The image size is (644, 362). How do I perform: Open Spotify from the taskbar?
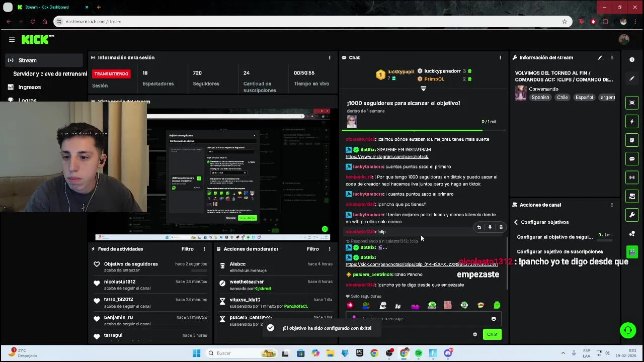click(419, 353)
